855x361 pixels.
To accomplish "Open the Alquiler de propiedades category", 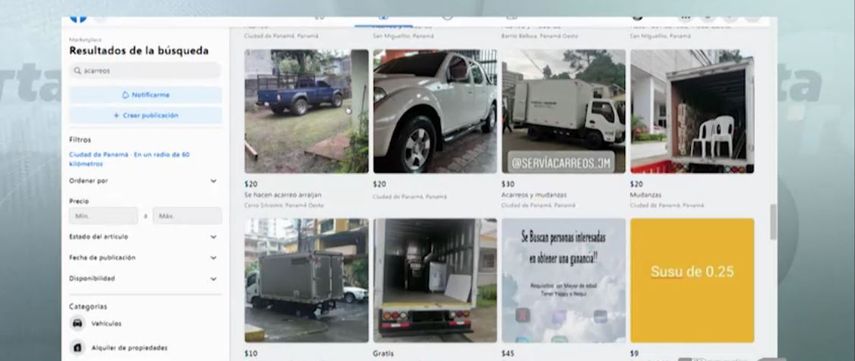I will 129,348.
